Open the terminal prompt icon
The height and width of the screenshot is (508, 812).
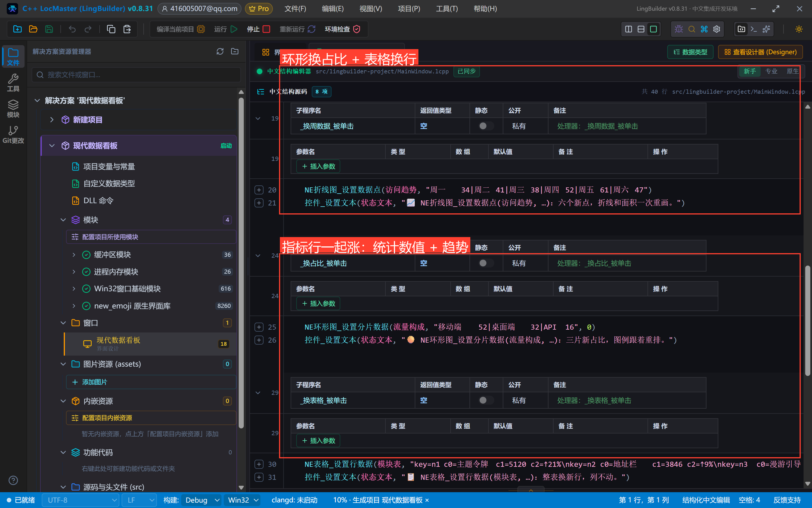(754, 29)
